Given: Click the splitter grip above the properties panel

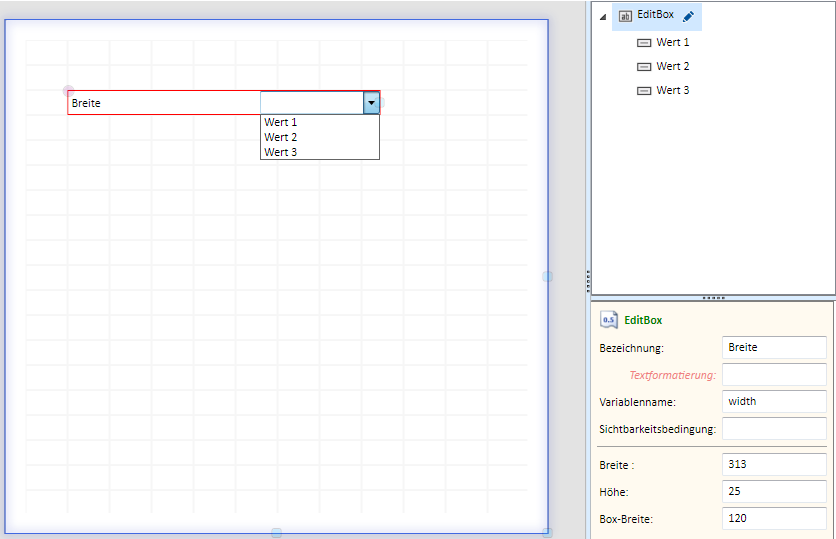Looking at the screenshot, I should 713,298.
